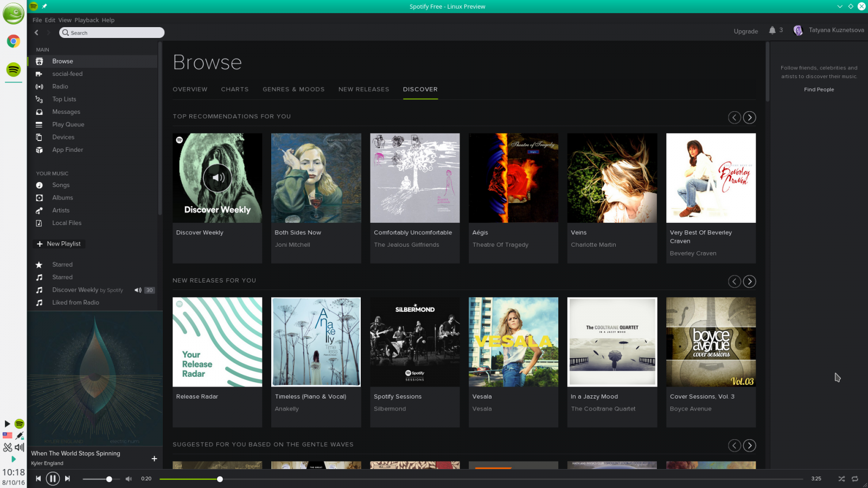Show next Gentle Waves suggestions
Viewport: 868px width, 488px height.
click(750, 446)
